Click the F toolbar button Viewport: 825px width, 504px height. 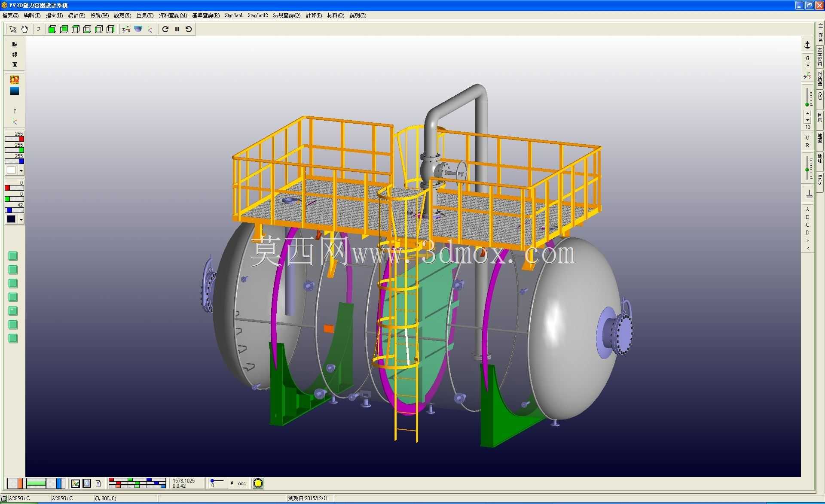click(39, 29)
